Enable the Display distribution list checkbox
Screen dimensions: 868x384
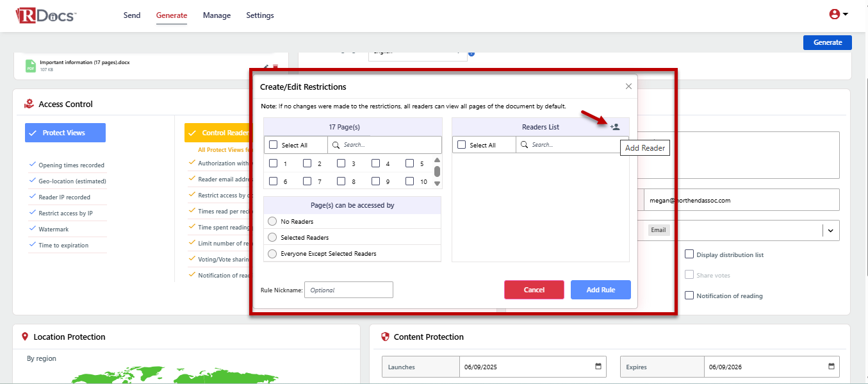(x=689, y=254)
